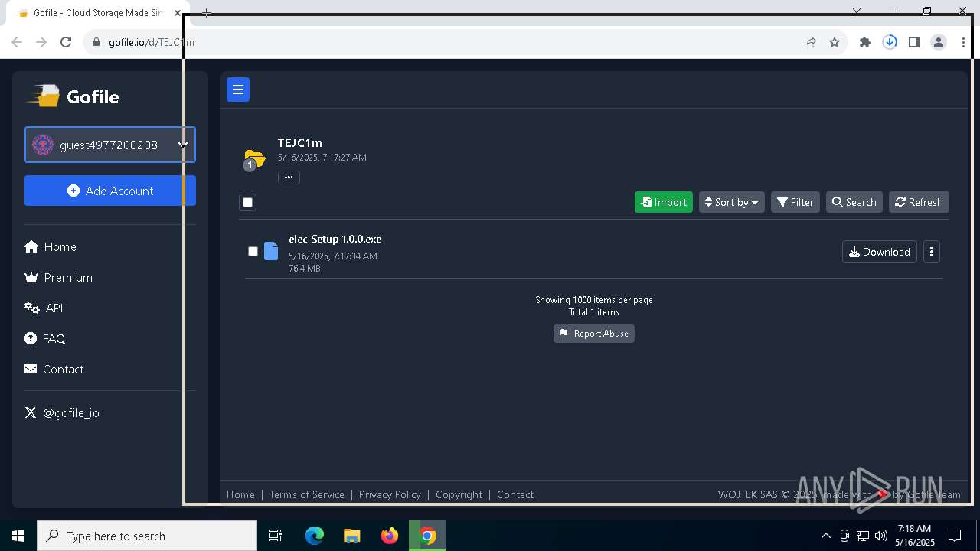The image size is (980, 551).
Task: Open Chrome downloads icon
Action: pyautogui.click(x=890, y=42)
